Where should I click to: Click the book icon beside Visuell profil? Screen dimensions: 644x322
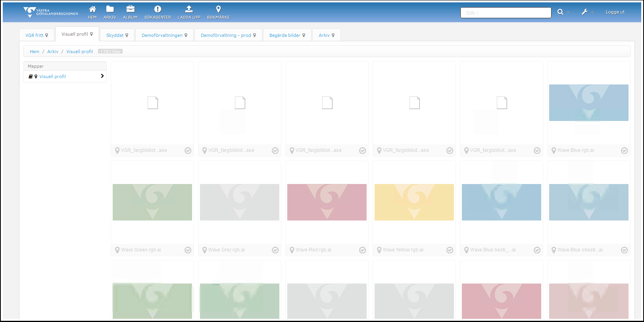coord(31,77)
